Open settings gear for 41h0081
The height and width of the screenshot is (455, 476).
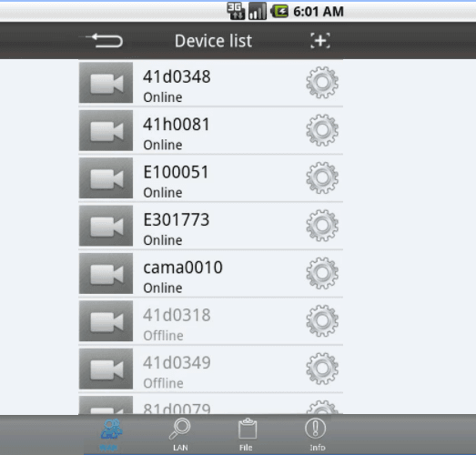pyautogui.click(x=322, y=130)
